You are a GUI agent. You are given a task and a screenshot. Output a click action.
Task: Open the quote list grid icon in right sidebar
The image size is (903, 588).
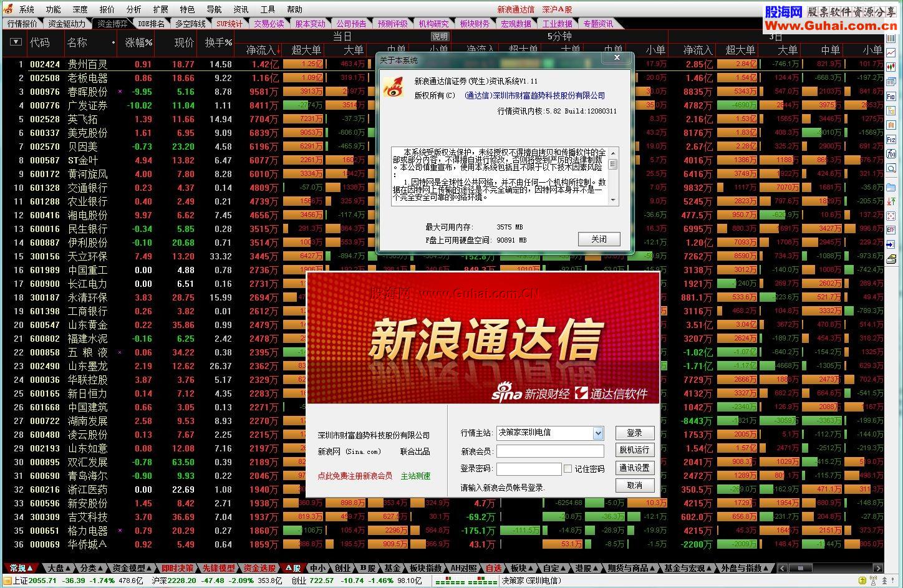tap(891, 38)
